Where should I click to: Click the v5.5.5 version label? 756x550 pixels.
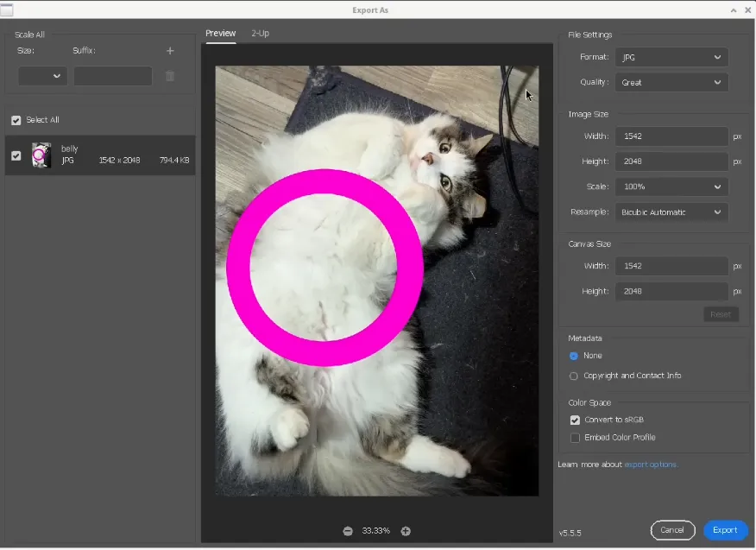click(570, 533)
